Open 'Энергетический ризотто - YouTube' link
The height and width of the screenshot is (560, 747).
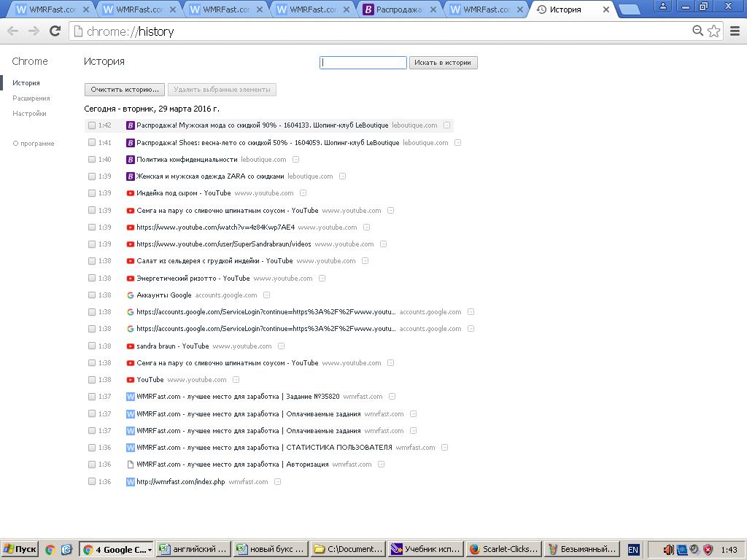tap(193, 278)
